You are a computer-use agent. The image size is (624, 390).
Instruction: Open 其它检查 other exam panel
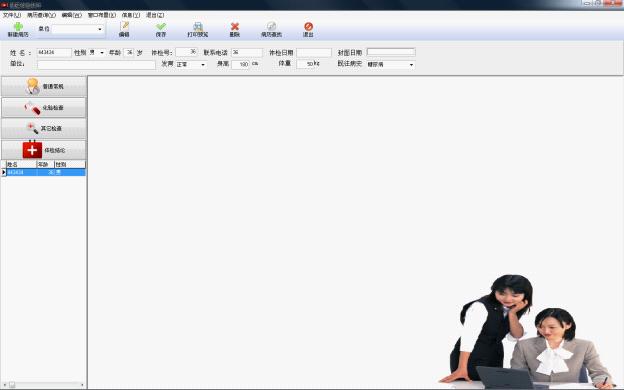click(x=44, y=129)
